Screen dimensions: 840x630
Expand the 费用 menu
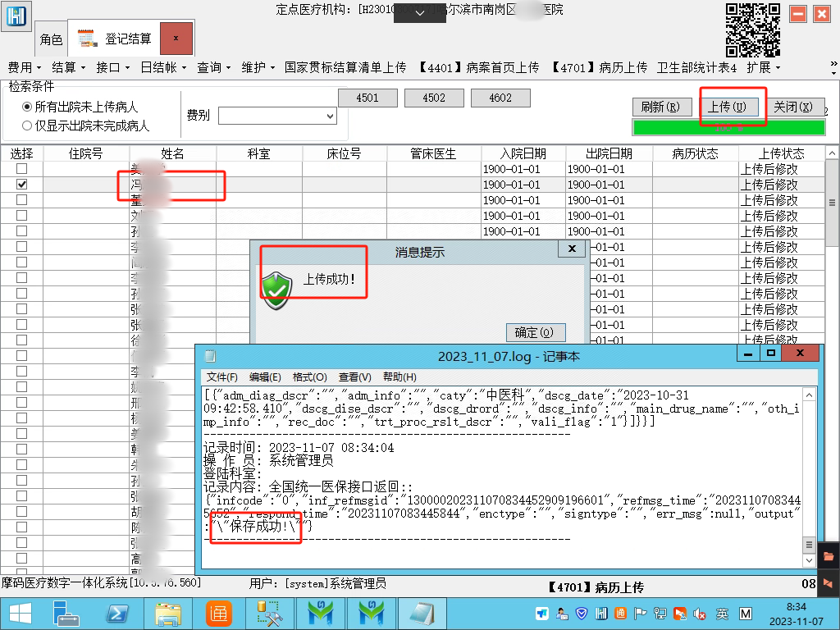24,67
